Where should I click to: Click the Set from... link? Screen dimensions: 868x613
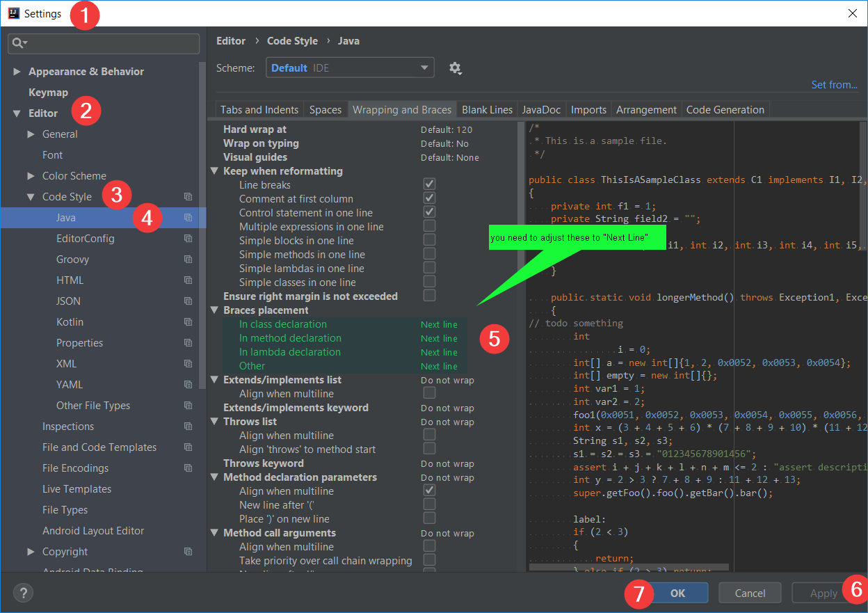[834, 84]
